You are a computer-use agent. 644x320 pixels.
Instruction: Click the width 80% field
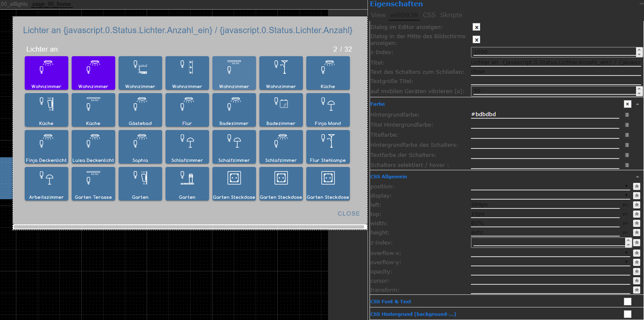[x=545, y=223]
